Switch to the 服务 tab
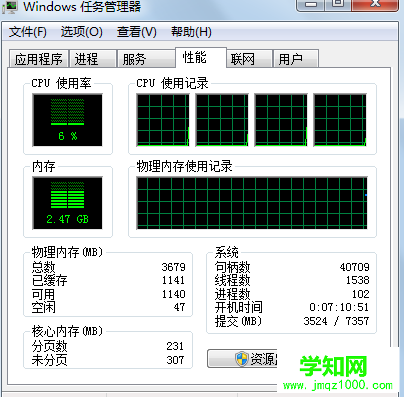 tap(146, 59)
